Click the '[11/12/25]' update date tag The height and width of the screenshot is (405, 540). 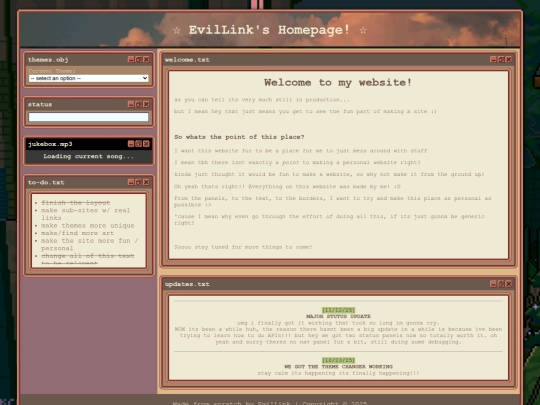tap(339, 310)
